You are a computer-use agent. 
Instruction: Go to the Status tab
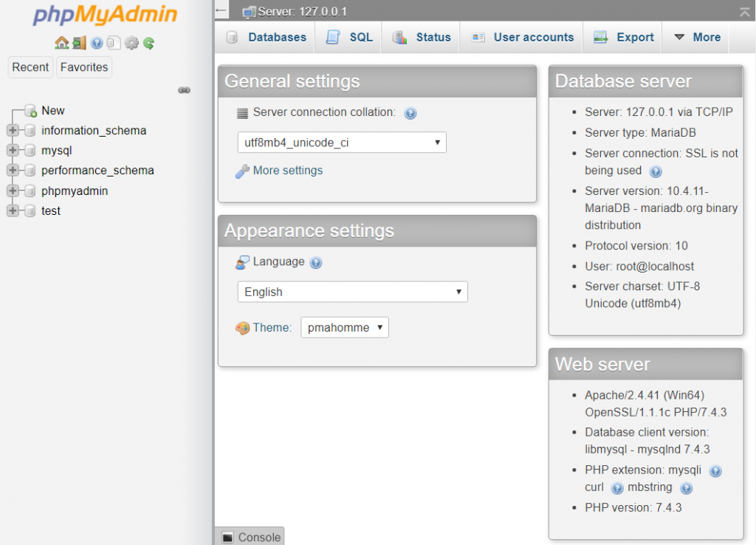(422, 37)
